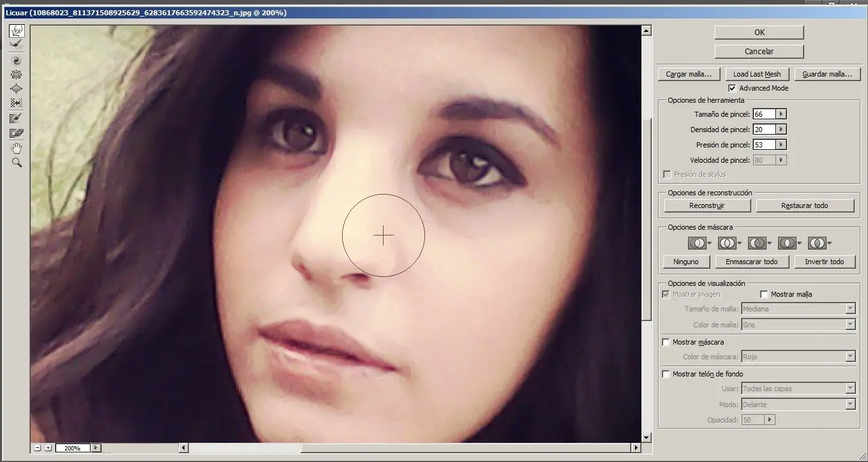Click the Densidad de pincel value field

coord(764,130)
